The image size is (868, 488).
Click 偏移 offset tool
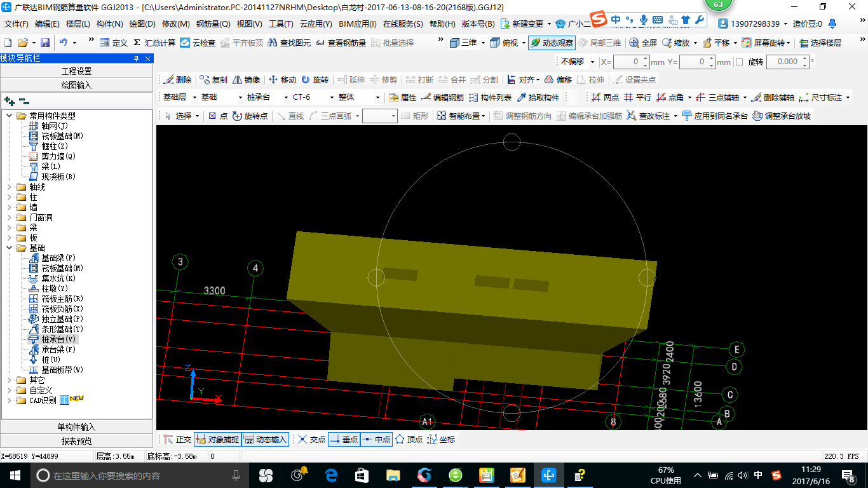click(x=558, y=79)
